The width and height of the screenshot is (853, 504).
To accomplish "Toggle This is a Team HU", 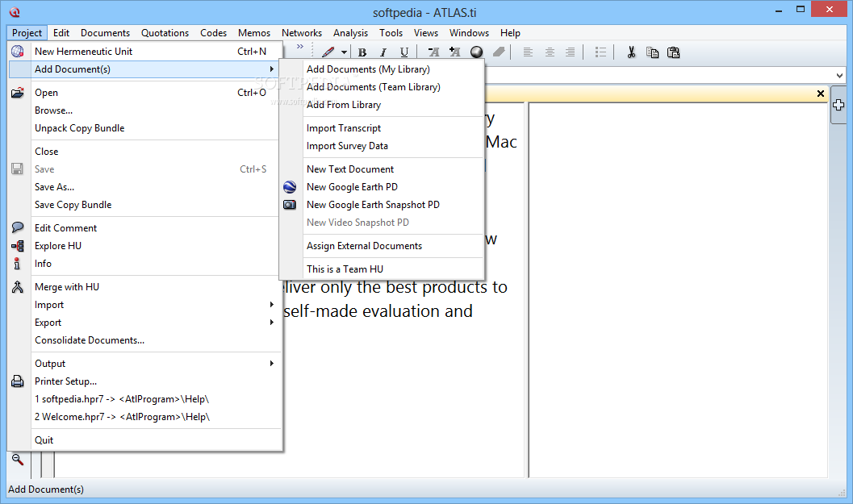I will pyautogui.click(x=382, y=269).
